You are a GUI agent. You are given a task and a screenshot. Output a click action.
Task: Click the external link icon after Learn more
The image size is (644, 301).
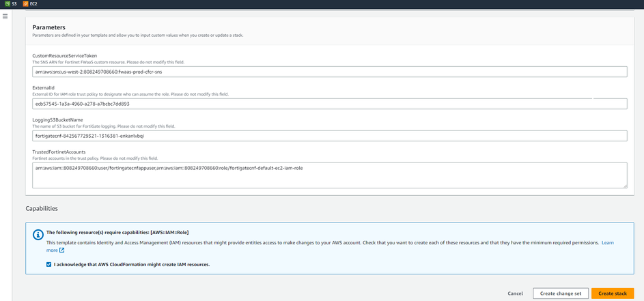coord(61,250)
